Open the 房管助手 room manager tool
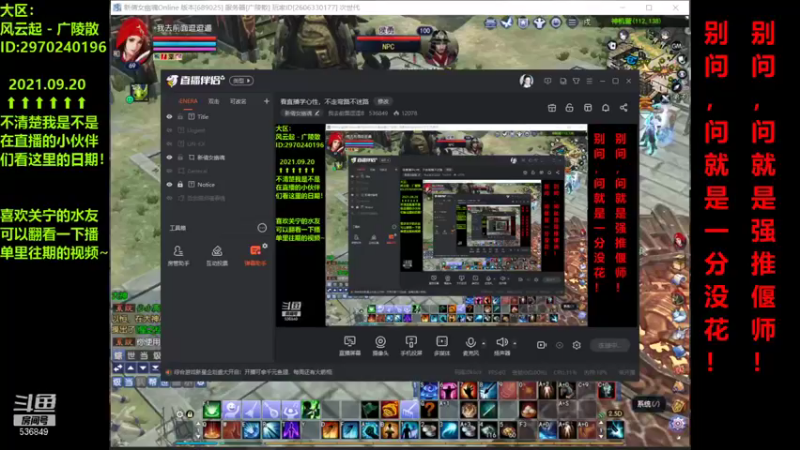The width and height of the screenshot is (800, 450). click(178, 255)
